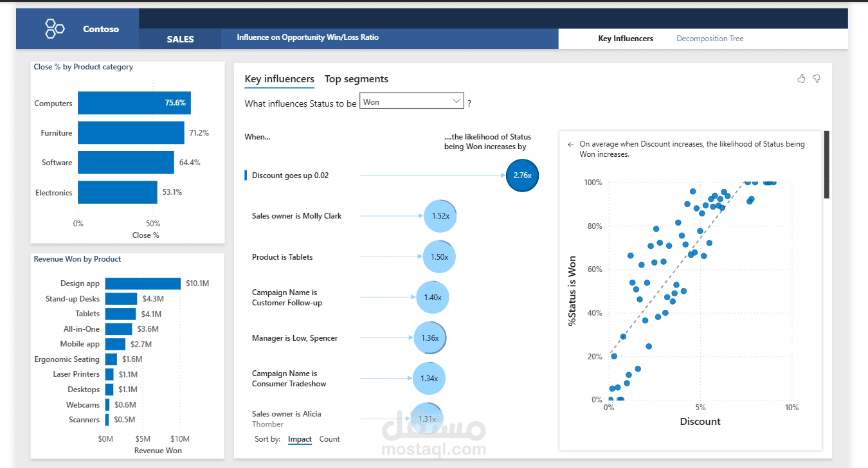Click the thumbs down feedback icon
The height and width of the screenshot is (468, 868).
[817, 78]
